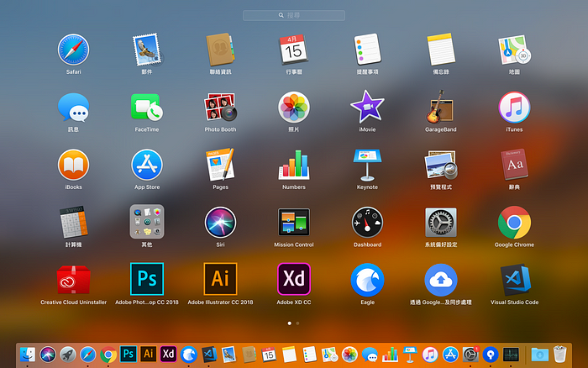The width and height of the screenshot is (588, 368).
Task: Open Eagle from the Dock
Action: tap(189, 355)
